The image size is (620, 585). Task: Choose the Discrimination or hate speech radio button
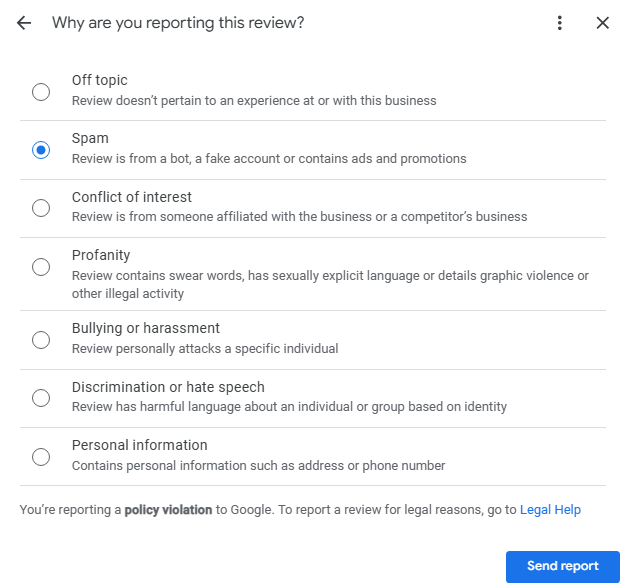click(x=41, y=398)
